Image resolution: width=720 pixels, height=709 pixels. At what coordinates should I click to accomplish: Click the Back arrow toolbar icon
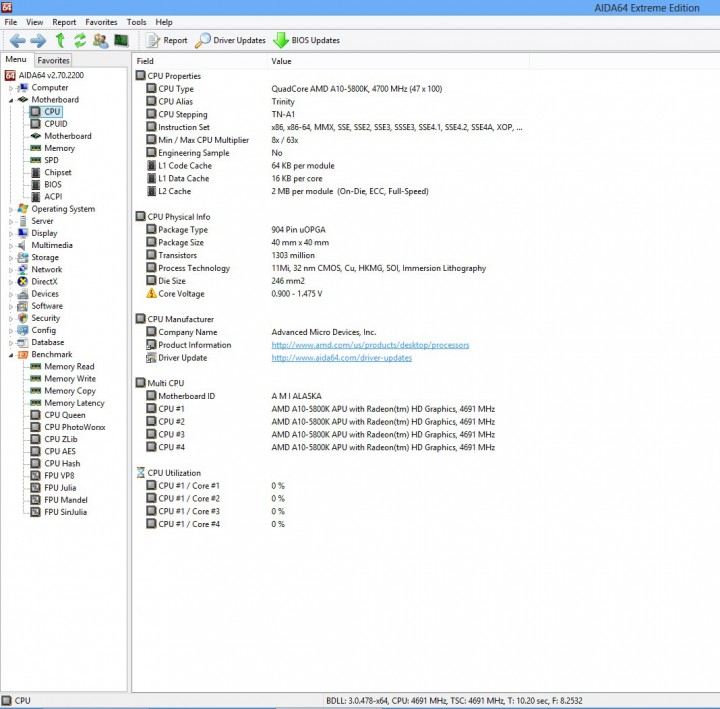point(17,41)
